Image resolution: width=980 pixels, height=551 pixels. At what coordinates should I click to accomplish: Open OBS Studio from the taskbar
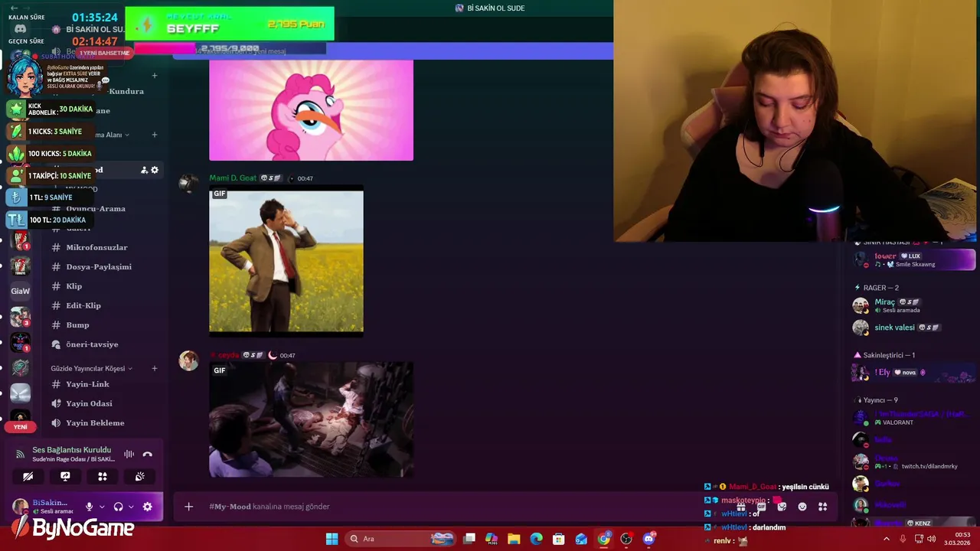click(x=626, y=539)
